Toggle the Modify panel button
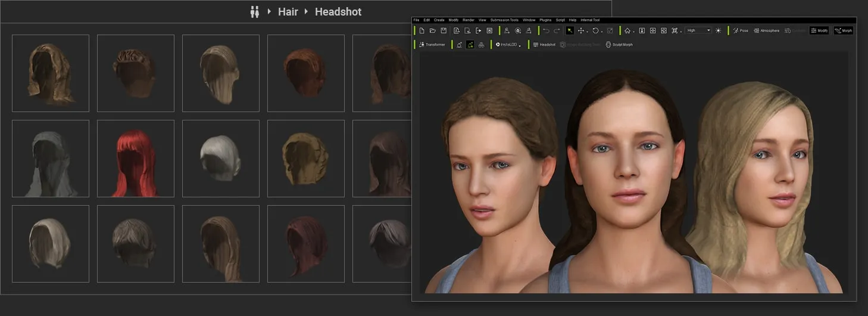 tap(819, 30)
